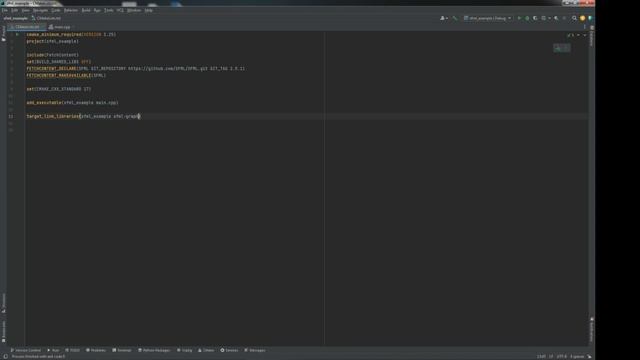Open the File menu
Screen dimensions: 640x360
tap(4, 10)
